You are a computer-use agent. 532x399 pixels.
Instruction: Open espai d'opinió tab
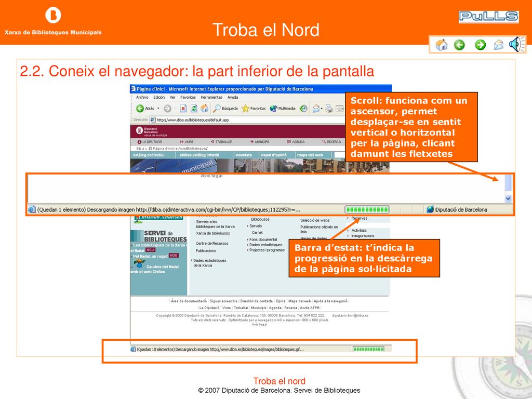(x=273, y=155)
